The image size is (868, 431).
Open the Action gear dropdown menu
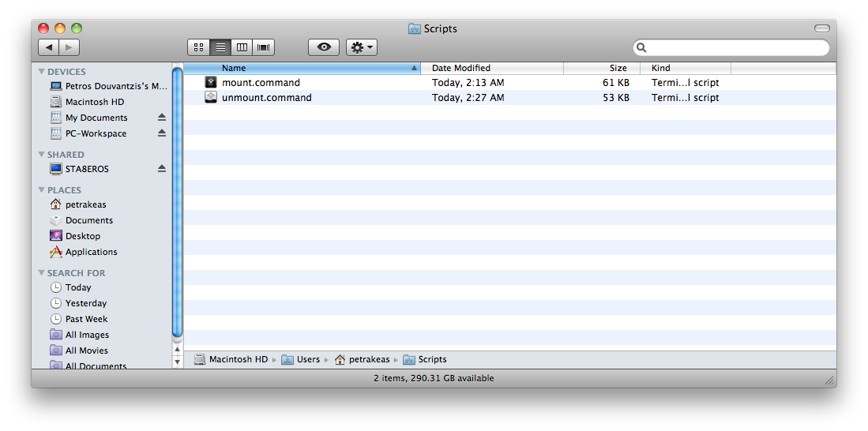362,47
